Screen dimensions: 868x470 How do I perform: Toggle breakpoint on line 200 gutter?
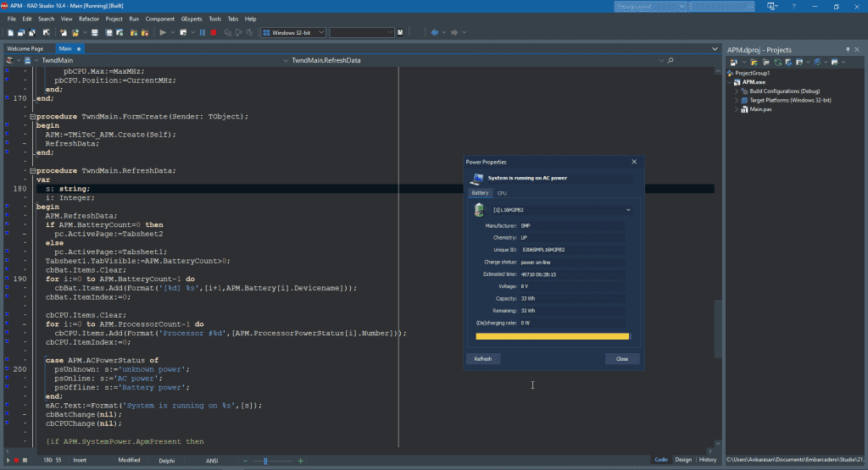pyautogui.click(x=7, y=369)
